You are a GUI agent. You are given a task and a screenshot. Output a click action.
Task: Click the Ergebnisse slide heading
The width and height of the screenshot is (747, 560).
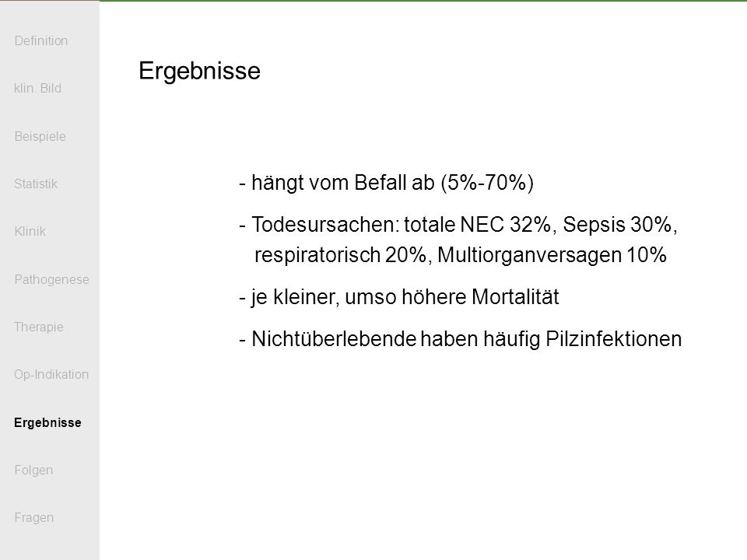[200, 72]
